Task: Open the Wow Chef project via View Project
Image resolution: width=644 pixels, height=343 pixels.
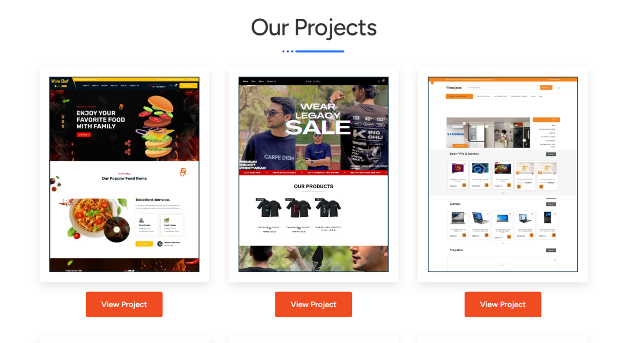Action: [x=124, y=304]
